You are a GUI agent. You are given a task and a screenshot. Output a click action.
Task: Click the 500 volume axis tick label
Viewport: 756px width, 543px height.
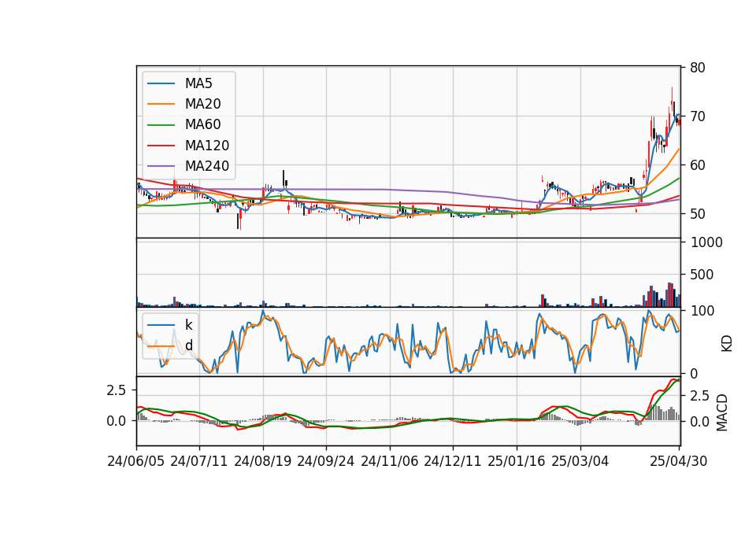[x=702, y=275]
